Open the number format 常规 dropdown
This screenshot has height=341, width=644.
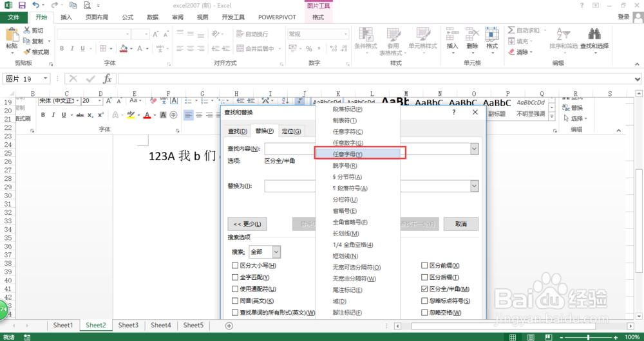(x=346, y=34)
